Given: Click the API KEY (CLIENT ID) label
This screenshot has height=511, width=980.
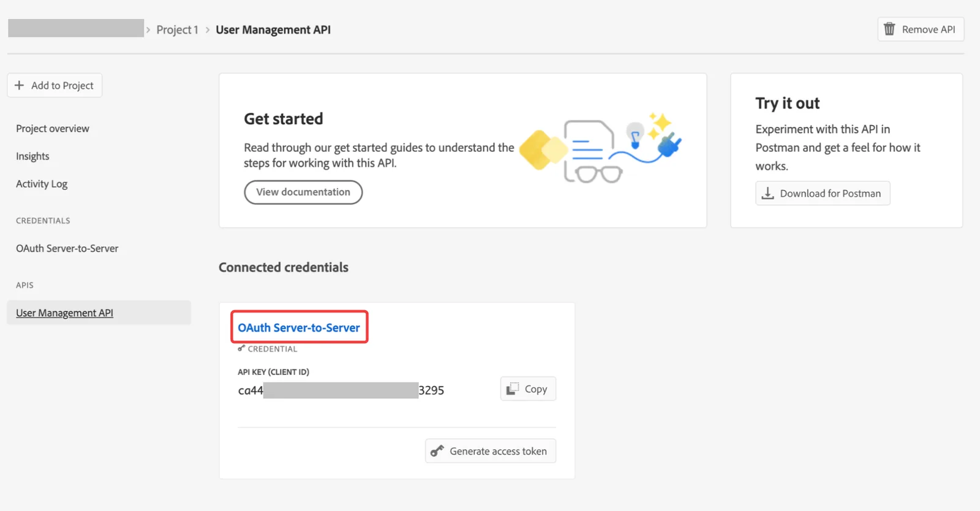Looking at the screenshot, I should [x=273, y=372].
